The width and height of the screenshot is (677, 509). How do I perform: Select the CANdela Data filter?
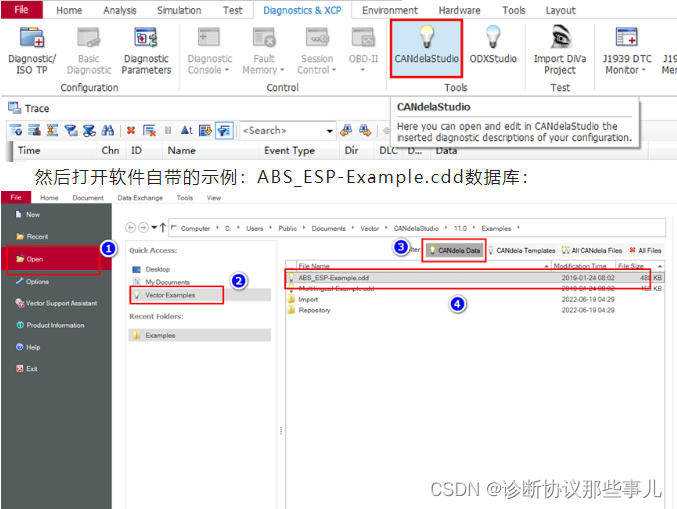454,250
